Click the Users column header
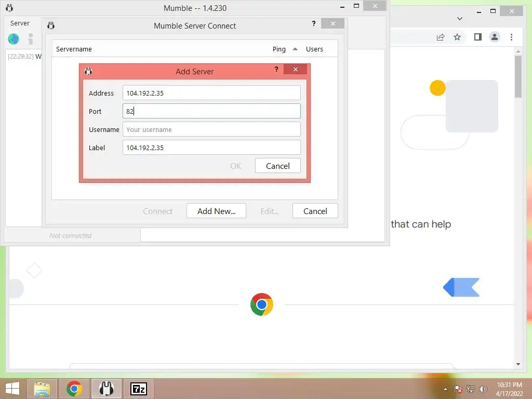532x399 pixels. pos(314,49)
